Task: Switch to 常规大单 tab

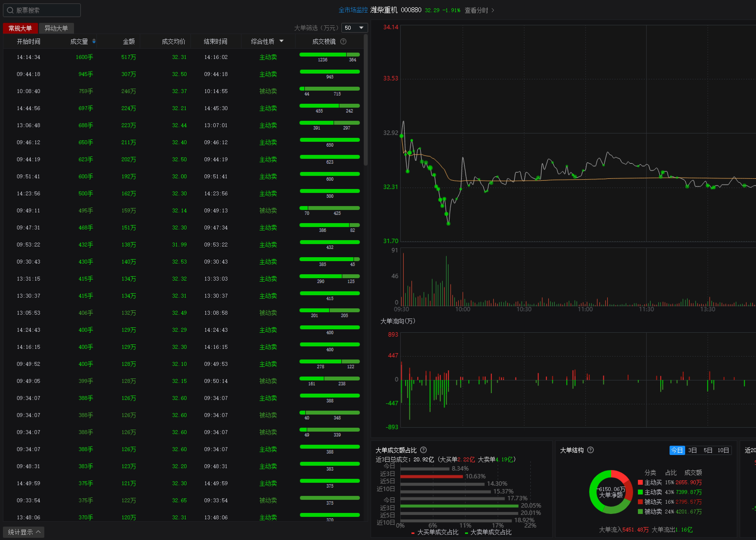Action: coord(20,28)
